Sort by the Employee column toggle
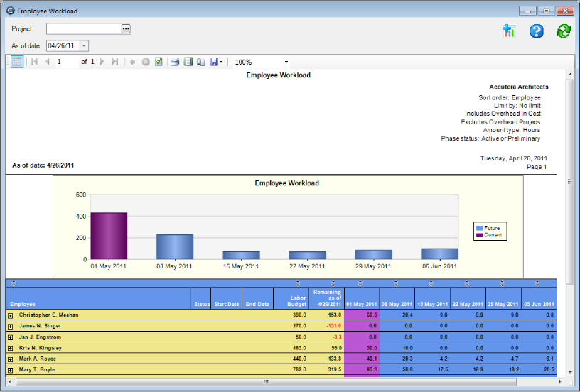This screenshot has height=392, width=580. coord(14,283)
